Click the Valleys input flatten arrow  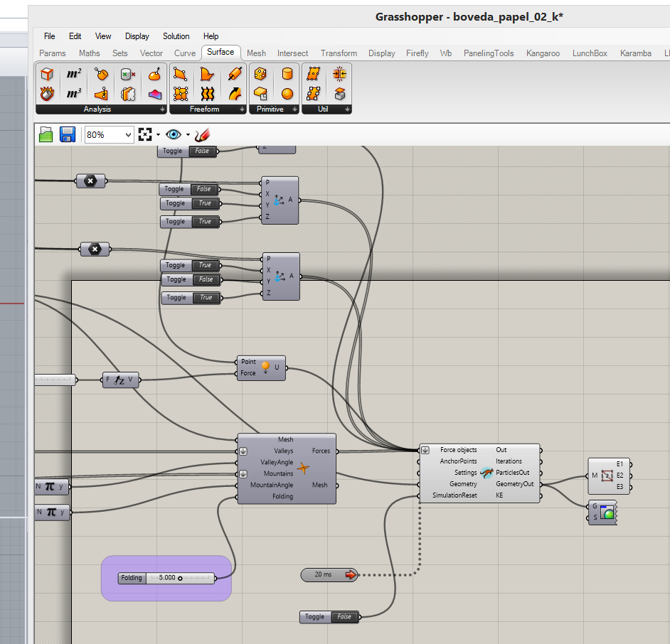point(243,451)
